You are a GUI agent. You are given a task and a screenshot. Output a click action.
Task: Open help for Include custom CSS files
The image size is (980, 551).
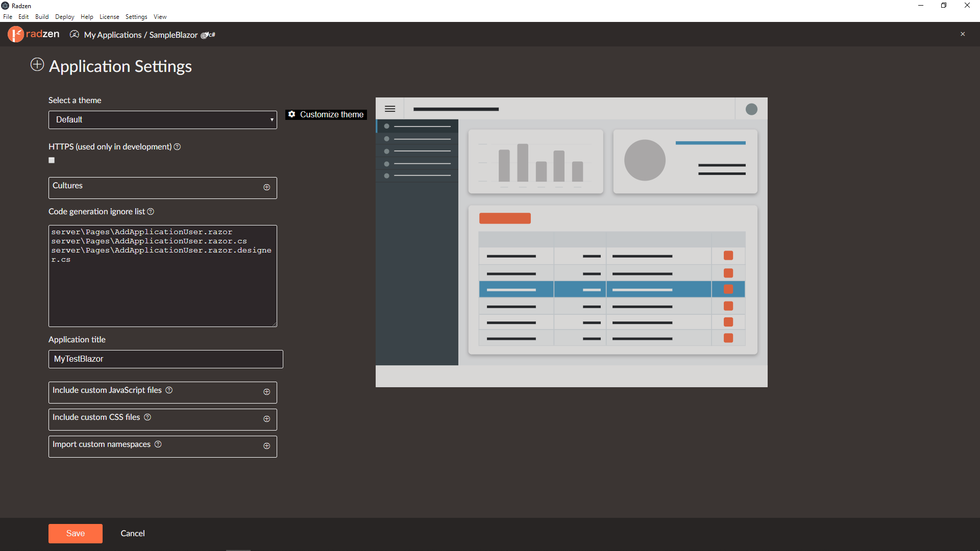pos(148,417)
